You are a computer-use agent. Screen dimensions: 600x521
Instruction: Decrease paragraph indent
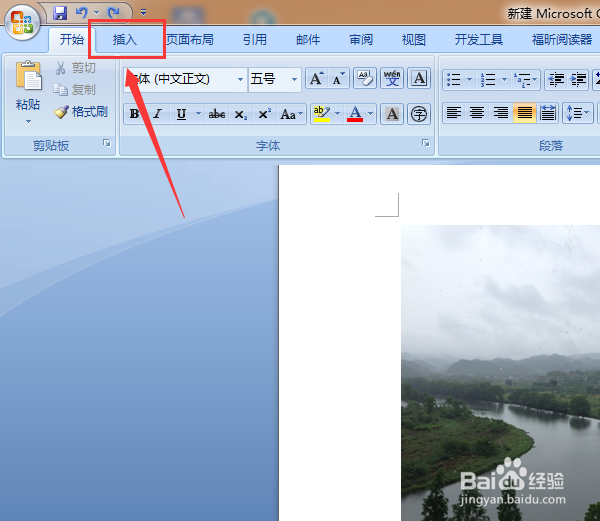(556, 80)
